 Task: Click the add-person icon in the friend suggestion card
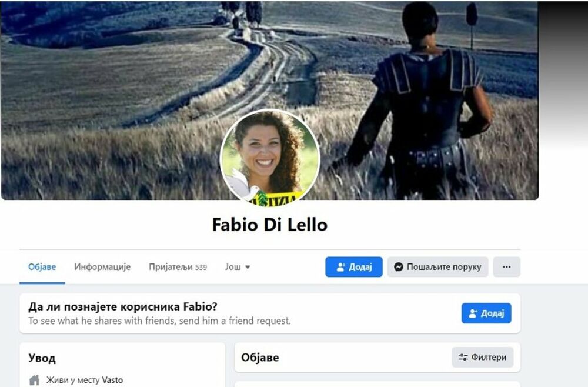tap(473, 313)
